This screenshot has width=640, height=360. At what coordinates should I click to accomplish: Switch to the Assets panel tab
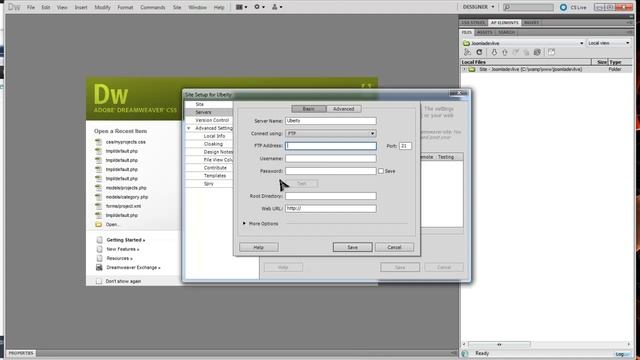coord(484,32)
